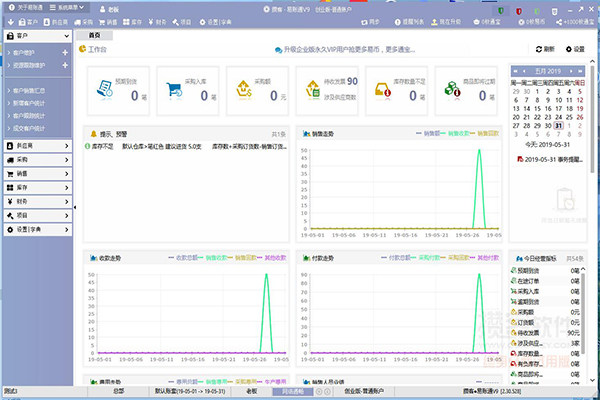Click the 现在升级 upgrade icon
This screenshot has width=600, height=400.
click(434, 22)
